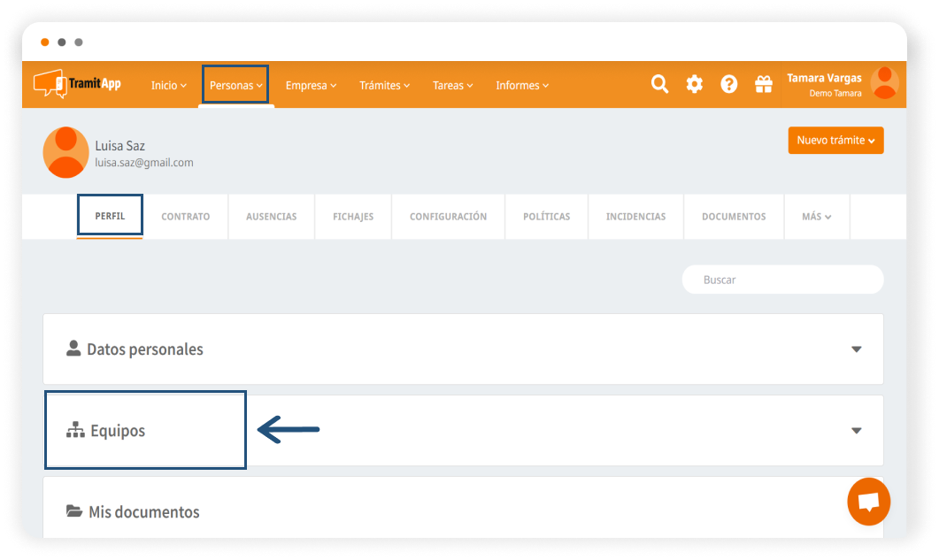Open the Trámites menu
This screenshot has width=939, height=560.
pos(384,85)
